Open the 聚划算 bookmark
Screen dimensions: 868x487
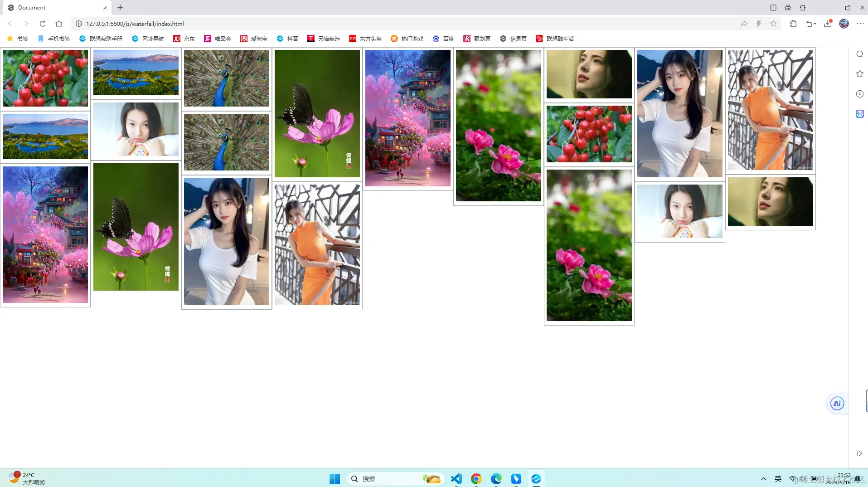click(477, 39)
